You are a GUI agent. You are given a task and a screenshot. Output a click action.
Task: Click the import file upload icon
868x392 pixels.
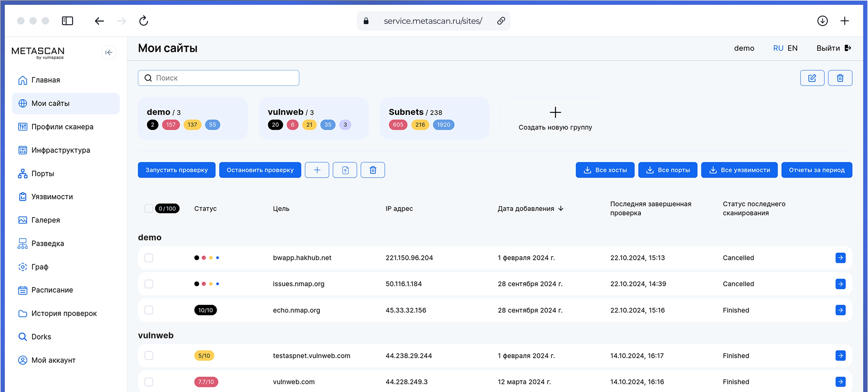[x=345, y=170]
